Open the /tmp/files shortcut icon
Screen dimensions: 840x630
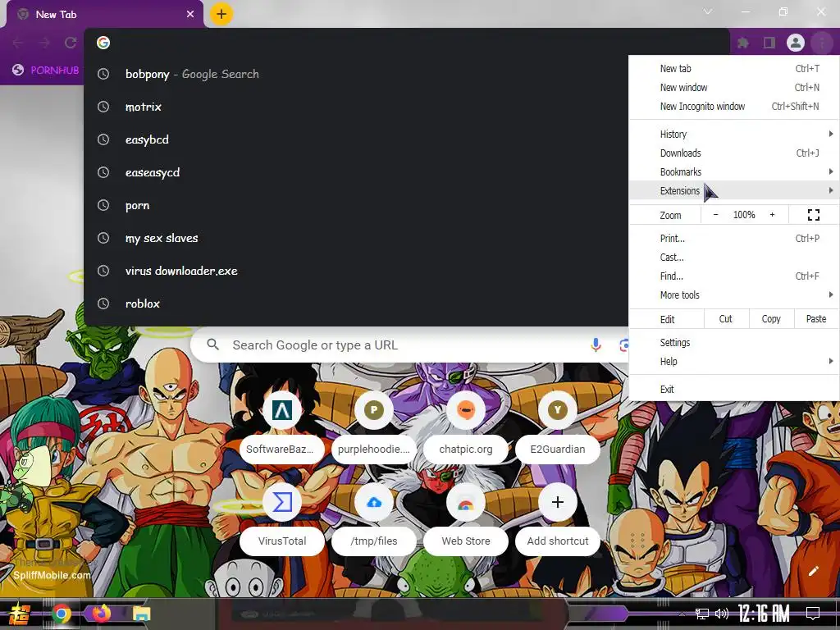pos(374,502)
